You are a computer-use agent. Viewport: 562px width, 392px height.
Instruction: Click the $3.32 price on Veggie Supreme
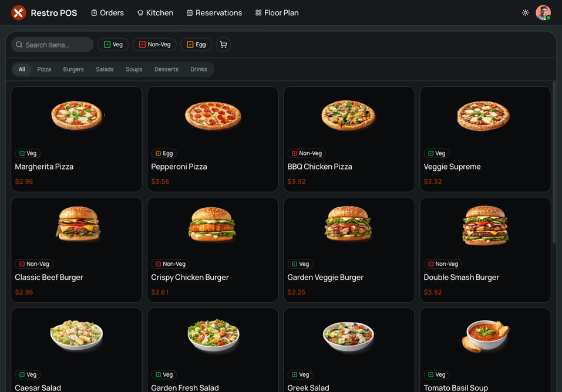coord(433,182)
